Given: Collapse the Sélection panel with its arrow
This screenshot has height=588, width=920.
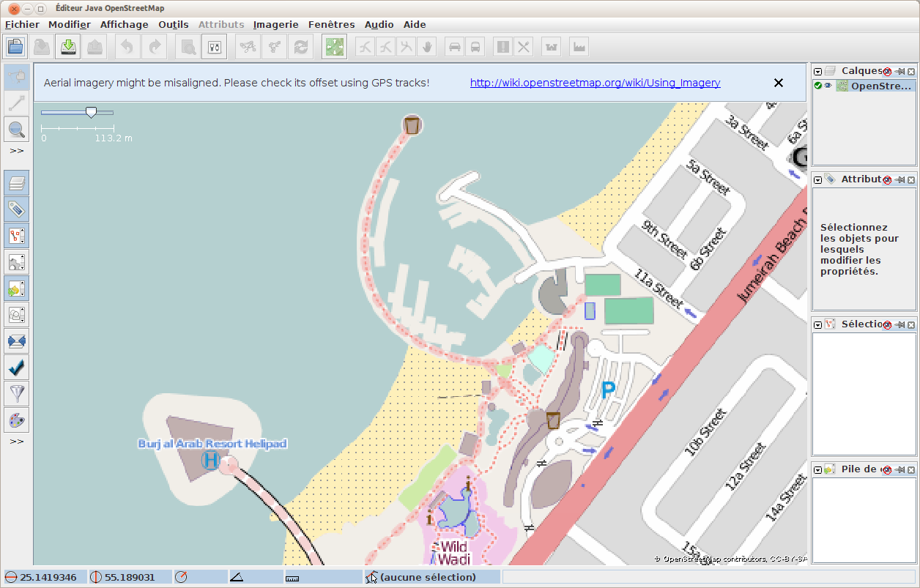Looking at the screenshot, I should click(x=818, y=324).
